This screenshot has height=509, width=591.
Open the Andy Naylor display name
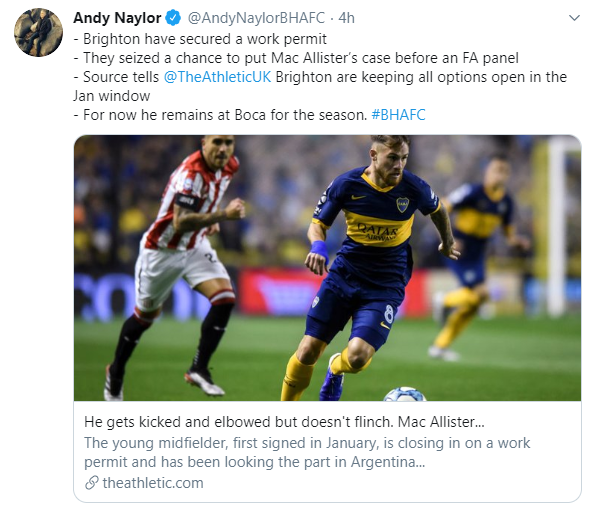tap(117, 18)
